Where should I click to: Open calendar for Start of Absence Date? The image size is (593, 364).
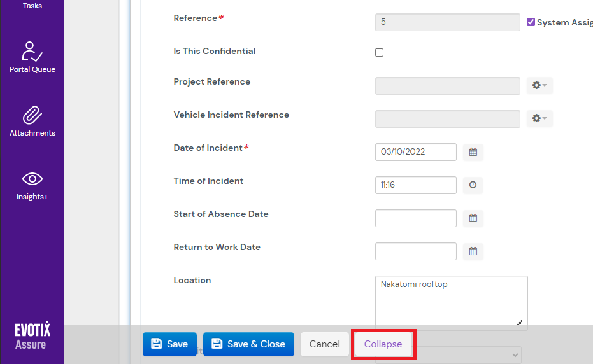click(x=473, y=218)
